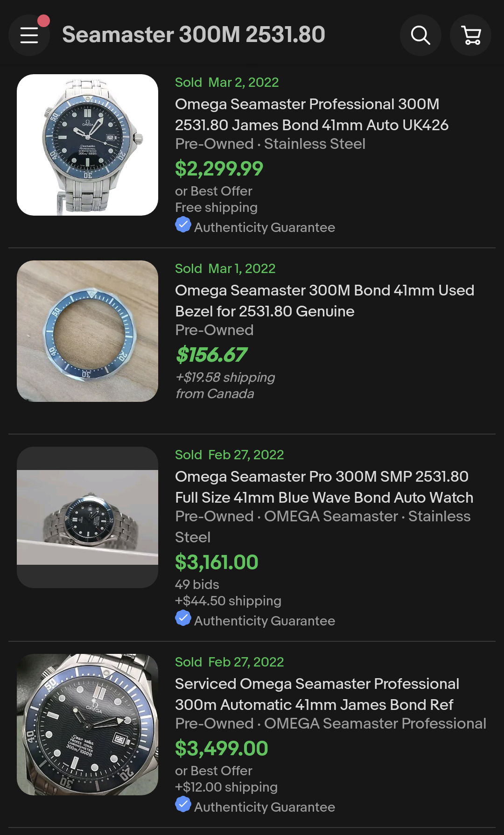This screenshot has width=504, height=835.
Task: Open the shopping cart
Action: pos(470,35)
